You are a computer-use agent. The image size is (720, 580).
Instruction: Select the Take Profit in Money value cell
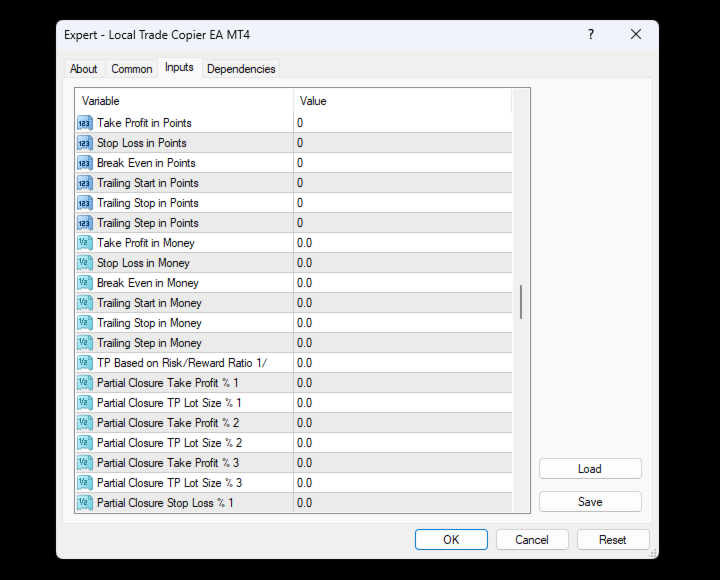click(x=403, y=243)
